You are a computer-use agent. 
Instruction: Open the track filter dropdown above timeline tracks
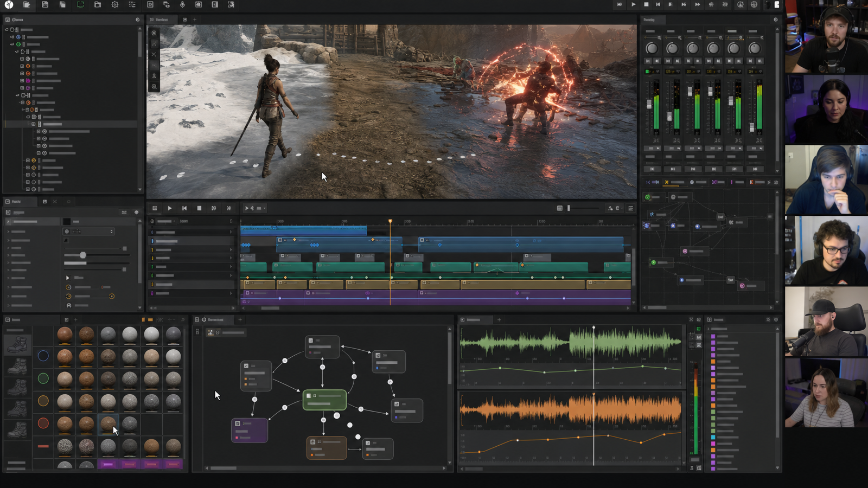165,221
